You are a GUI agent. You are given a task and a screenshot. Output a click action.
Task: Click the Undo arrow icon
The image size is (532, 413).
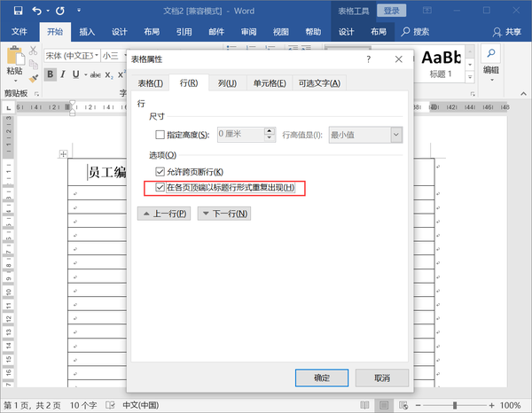(x=36, y=11)
